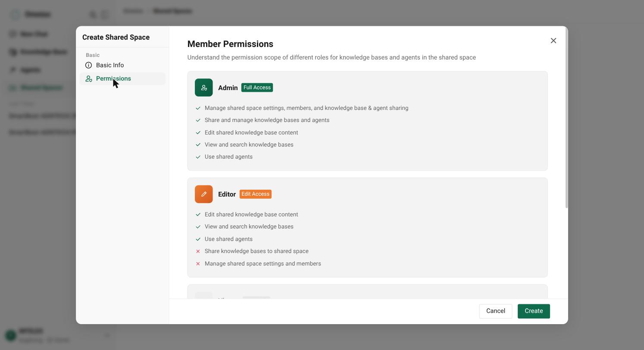Select the Permissions section in sidebar

coord(122,78)
